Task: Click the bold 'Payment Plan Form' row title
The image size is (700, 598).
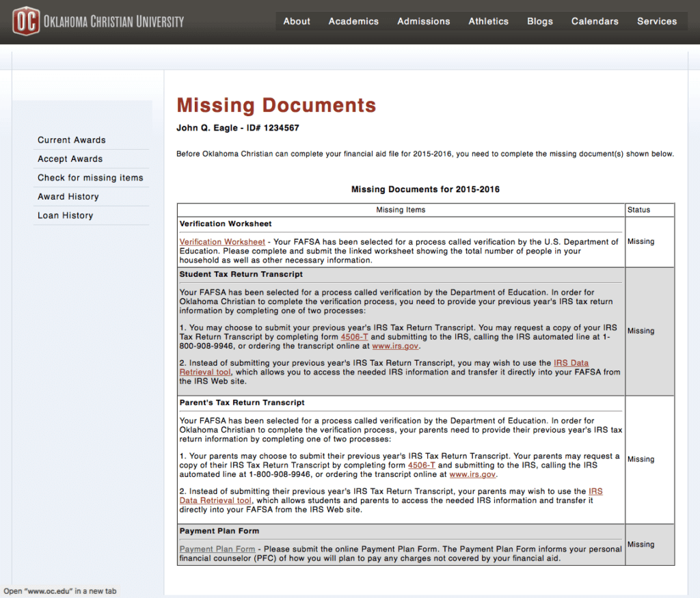Action: pyautogui.click(x=219, y=530)
